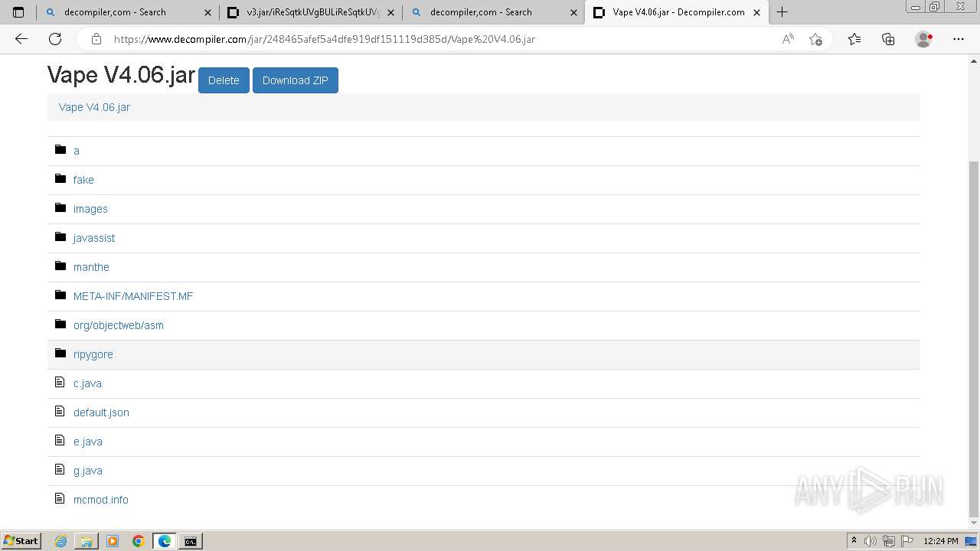Screen dimensions: 980x551
Task: Click file icon beside c.java
Action: pyautogui.click(x=60, y=382)
